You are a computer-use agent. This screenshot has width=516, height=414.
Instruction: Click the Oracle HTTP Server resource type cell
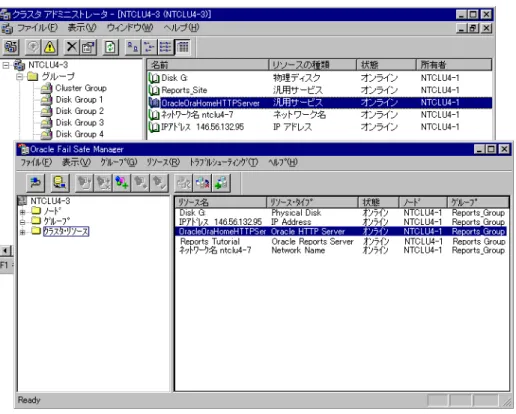(x=308, y=231)
